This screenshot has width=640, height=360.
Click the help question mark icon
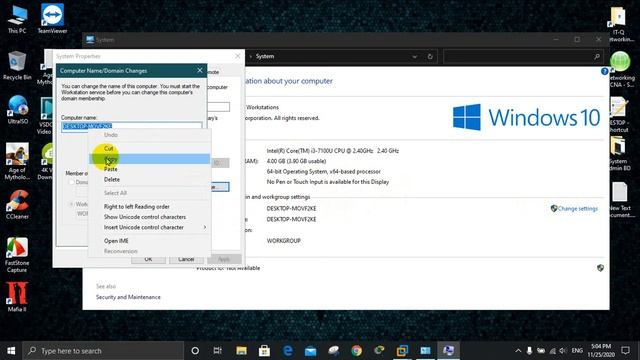pos(604,71)
